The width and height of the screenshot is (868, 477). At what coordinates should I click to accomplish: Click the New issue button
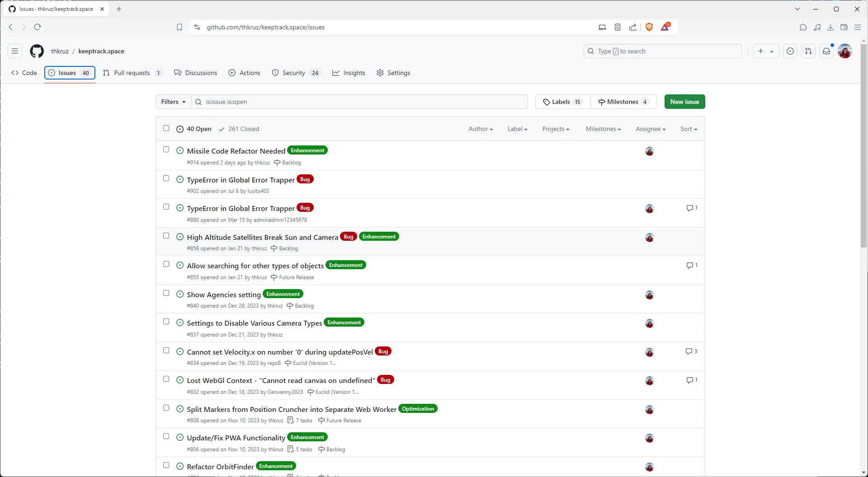pos(684,102)
